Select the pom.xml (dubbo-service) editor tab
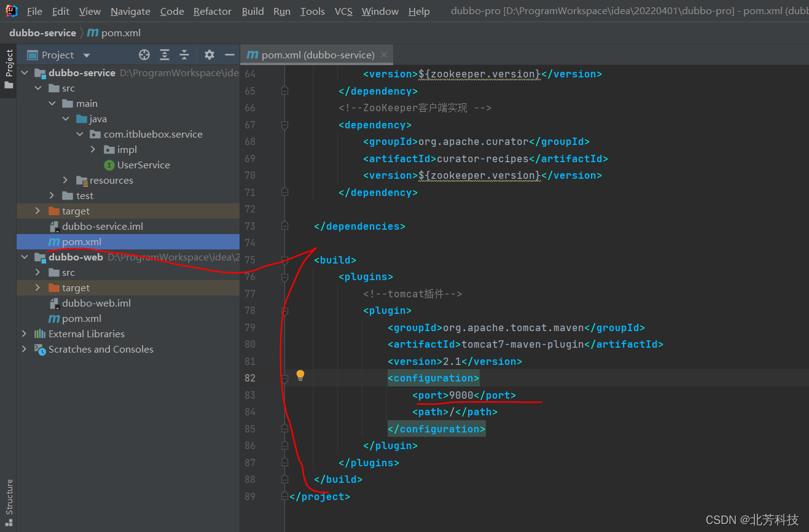 tap(317, 55)
